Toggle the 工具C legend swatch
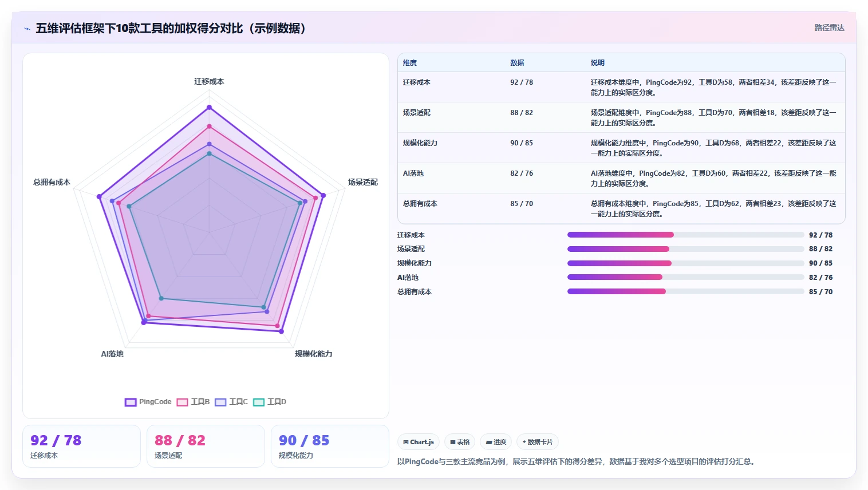This screenshot has width=868, height=490. tap(220, 402)
